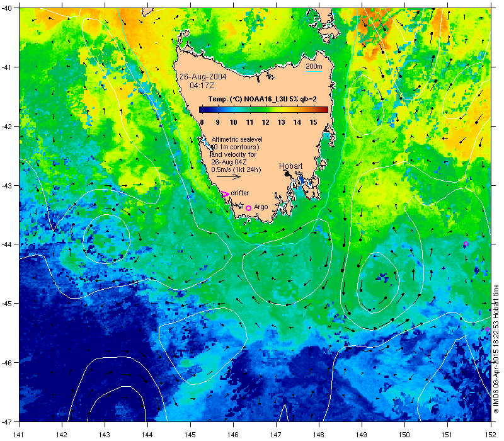Click the 'Hobart' label
Viewport: 504px width, 441px height.
(290, 166)
